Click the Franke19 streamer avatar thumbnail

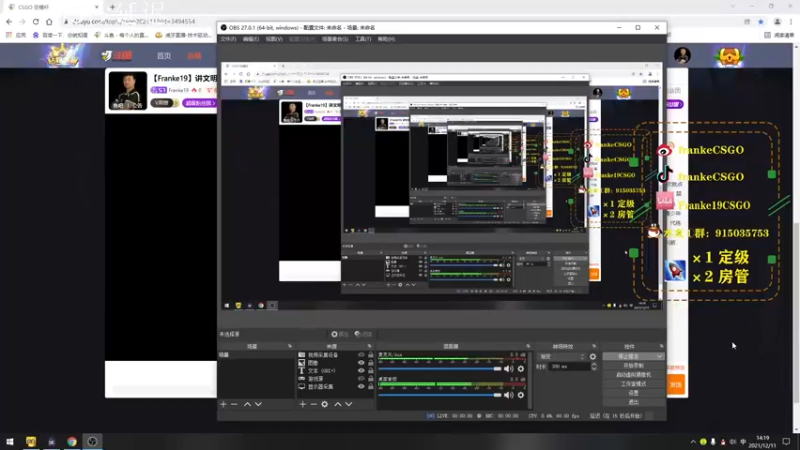pyautogui.click(x=128, y=91)
